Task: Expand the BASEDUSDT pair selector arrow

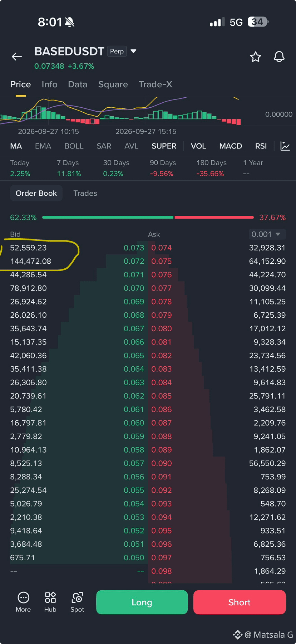Action: (x=134, y=51)
